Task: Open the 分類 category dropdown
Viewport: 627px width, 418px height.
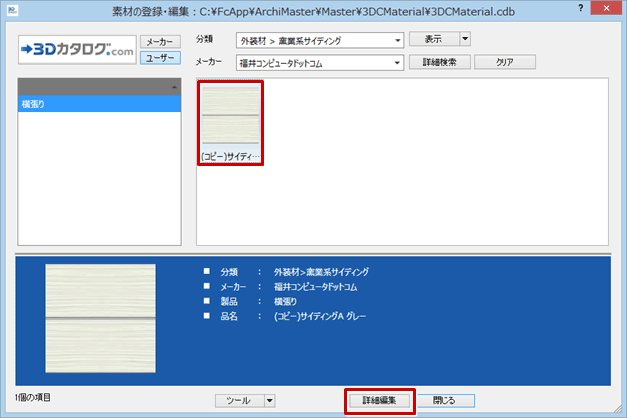Action: click(x=397, y=41)
